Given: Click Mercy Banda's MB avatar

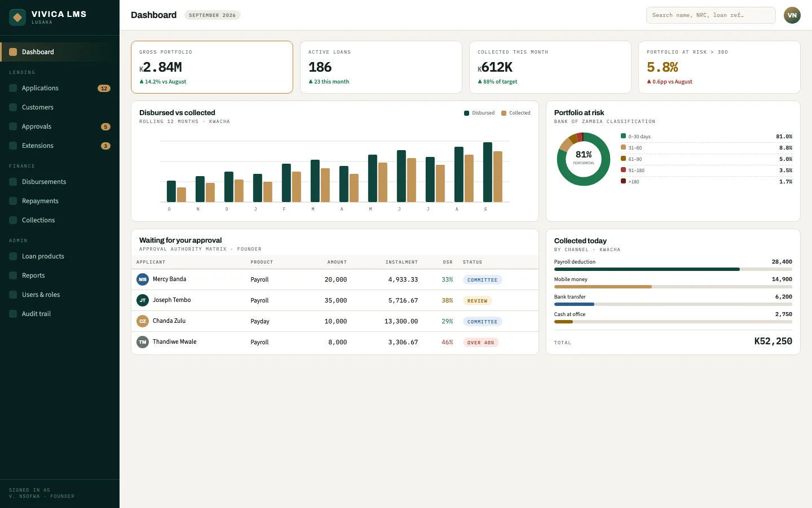Looking at the screenshot, I should tap(143, 279).
